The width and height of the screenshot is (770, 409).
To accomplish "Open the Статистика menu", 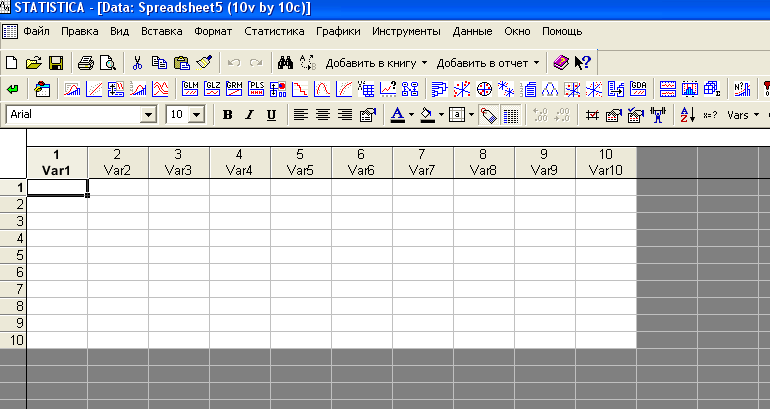I will (x=274, y=31).
